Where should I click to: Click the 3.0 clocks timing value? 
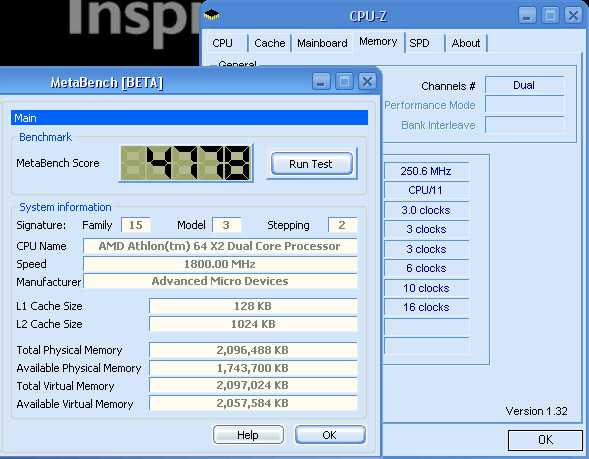click(426, 210)
